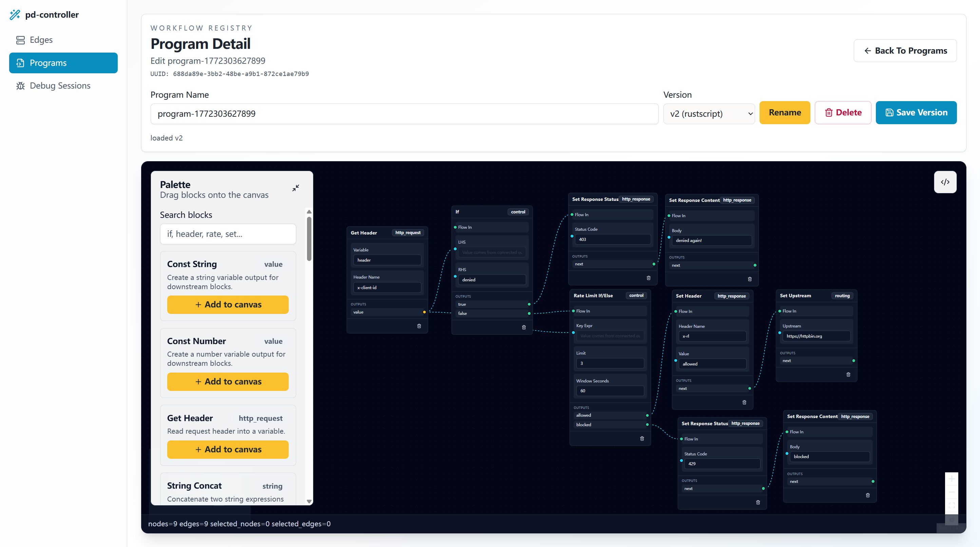980x547 pixels.
Task: Click the Palette scrollbar thumb
Action: (x=309, y=239)
